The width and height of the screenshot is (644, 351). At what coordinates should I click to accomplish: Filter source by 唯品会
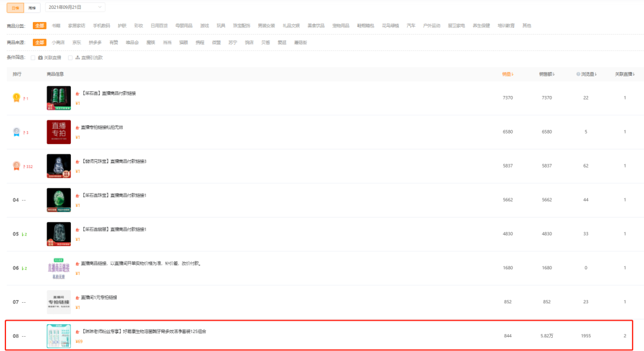pos(132,42)
